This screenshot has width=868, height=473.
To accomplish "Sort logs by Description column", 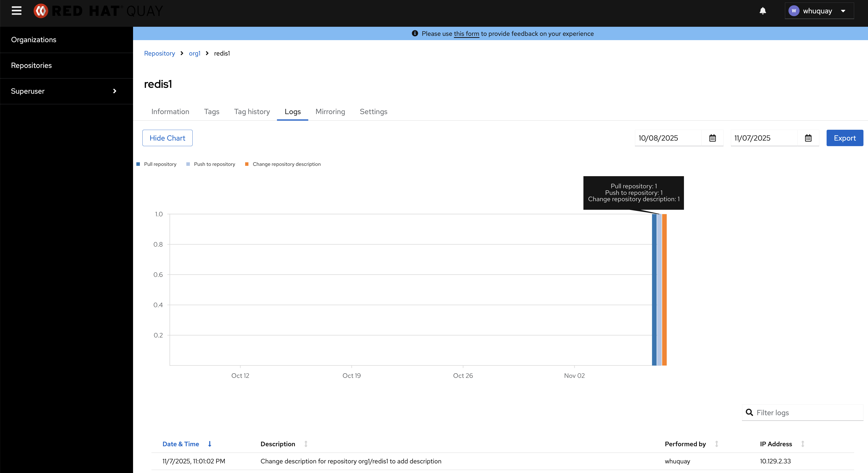I will coord(306,444).
